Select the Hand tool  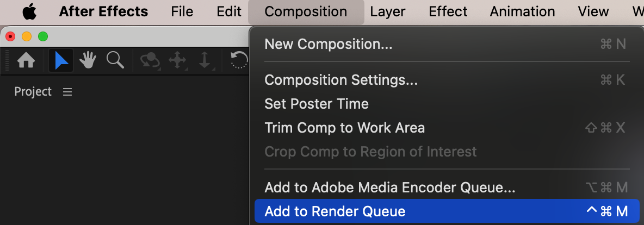pos(88,60)
